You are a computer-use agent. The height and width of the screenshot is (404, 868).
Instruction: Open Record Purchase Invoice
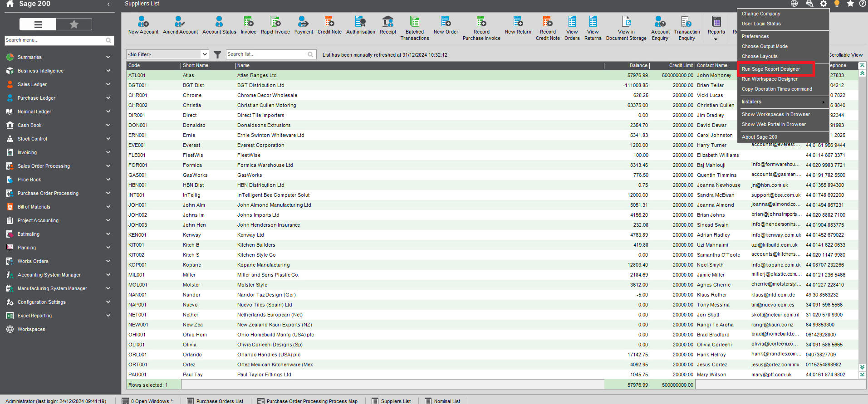pos(481,28)
